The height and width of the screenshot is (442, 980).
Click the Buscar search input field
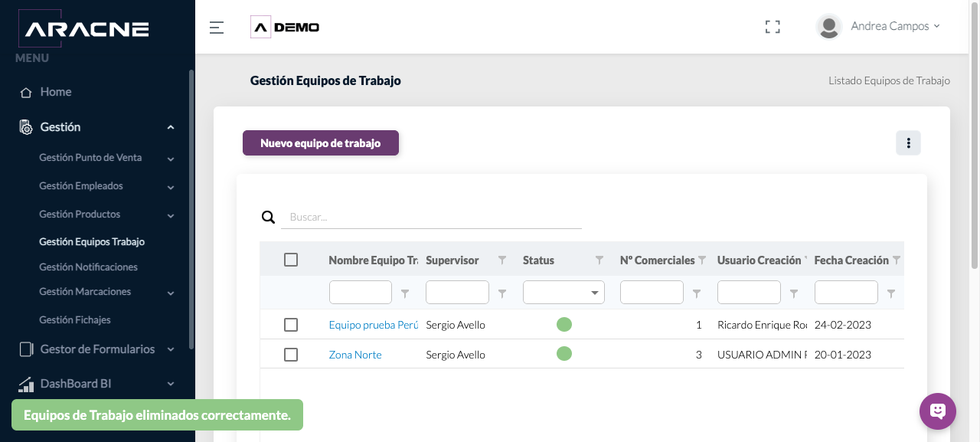(x=431, y=218)
